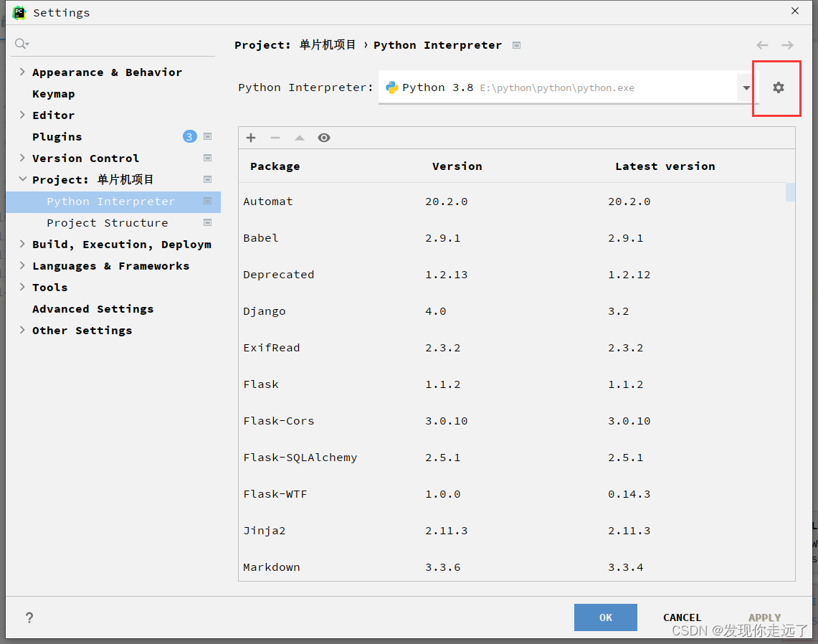Click the APPLY button
Viewport: 818px width, 644px height.
[764, 617]
